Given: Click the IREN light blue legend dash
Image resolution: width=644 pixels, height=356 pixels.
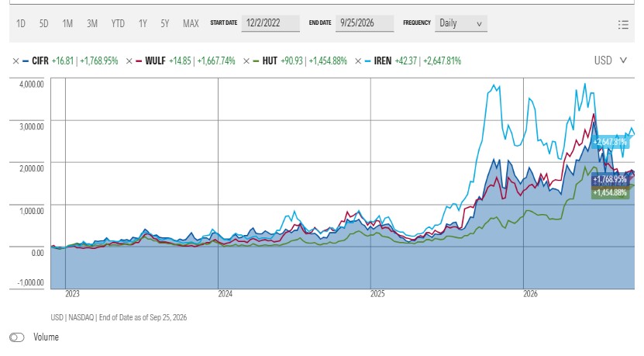Looking at the screenshot, I should tap(367, 61).
